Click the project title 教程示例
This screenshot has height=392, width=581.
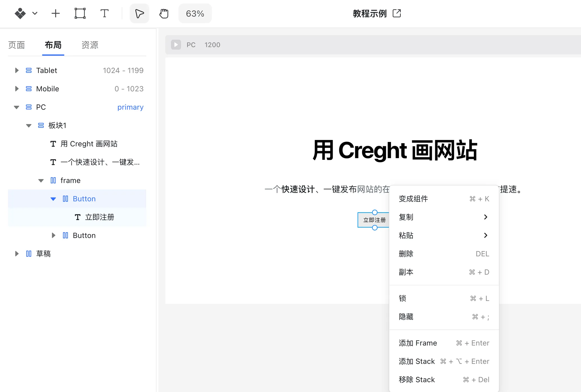[370, 13]
